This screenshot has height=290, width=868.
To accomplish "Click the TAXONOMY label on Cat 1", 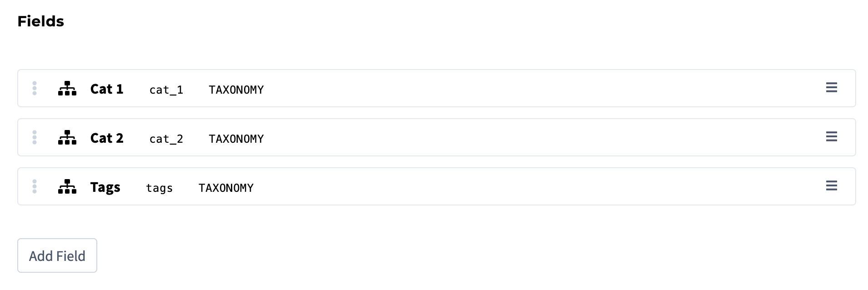I will (236, 90).
